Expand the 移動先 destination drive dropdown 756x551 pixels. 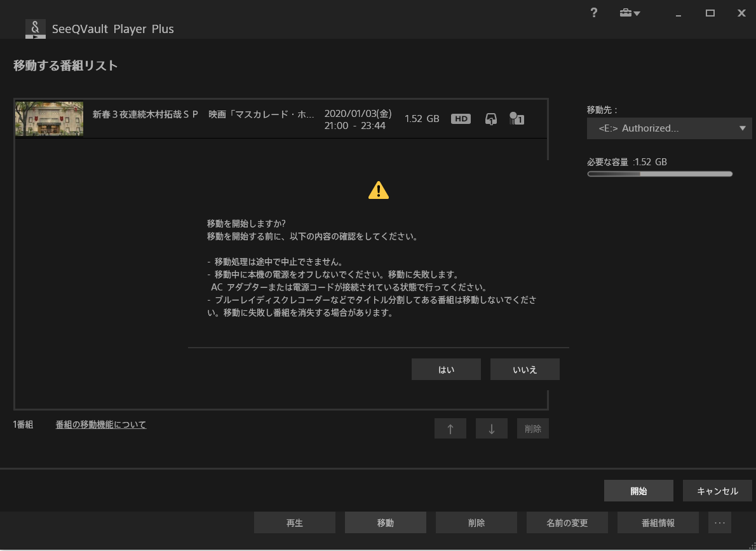tap(669, 128)
